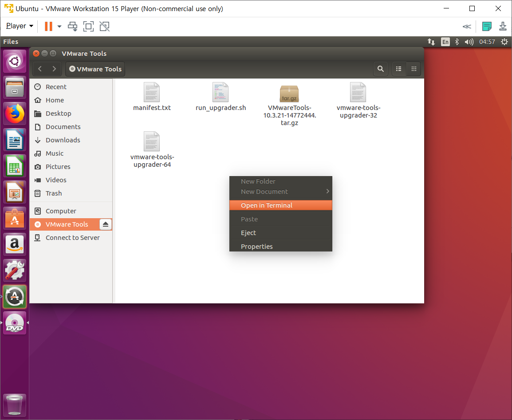
Task: Open Desktop folder in the sidebar
Action: (x=71, y=114)
